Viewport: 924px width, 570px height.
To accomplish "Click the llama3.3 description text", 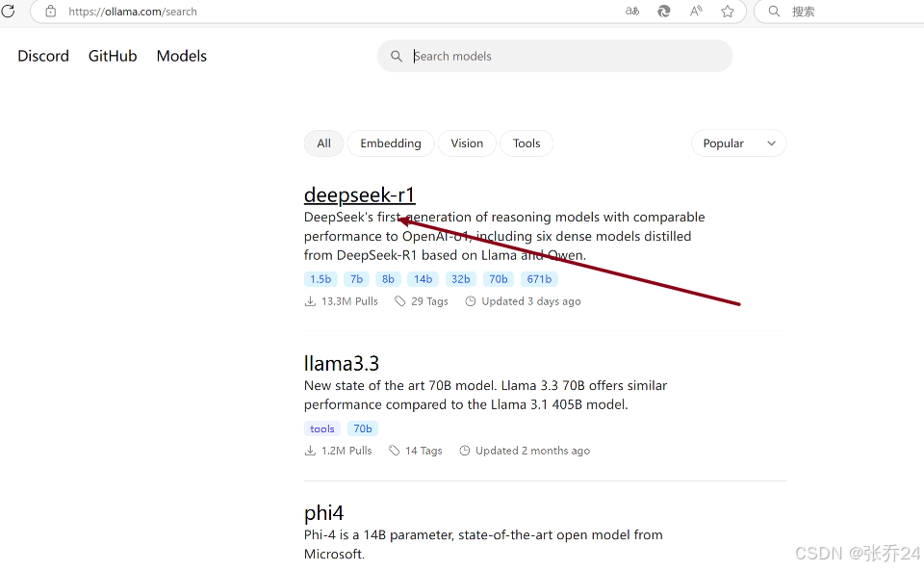I will click(x=485, y=395).
